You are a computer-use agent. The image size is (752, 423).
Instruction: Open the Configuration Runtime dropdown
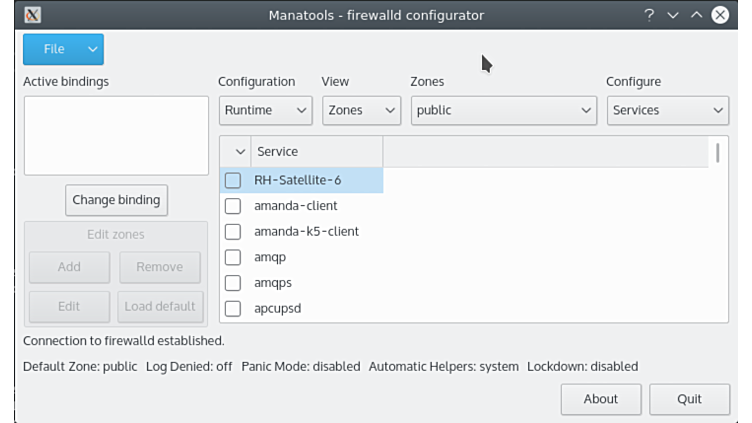[x=265, y=110]
